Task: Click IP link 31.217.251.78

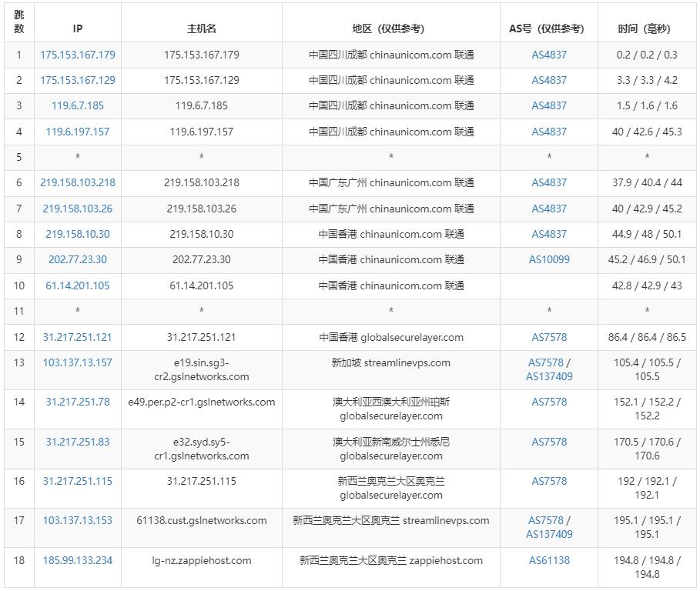Action: pyautogui.click(x=78, y=402)
